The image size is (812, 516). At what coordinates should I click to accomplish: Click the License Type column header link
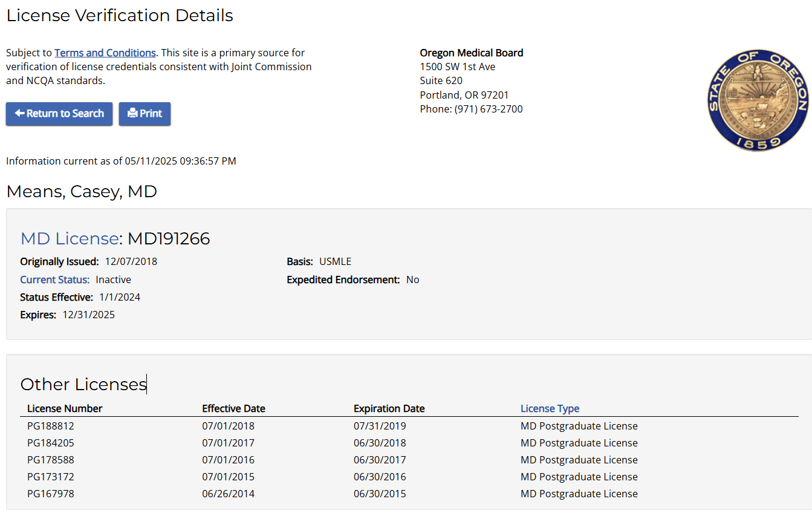[550, 408]
